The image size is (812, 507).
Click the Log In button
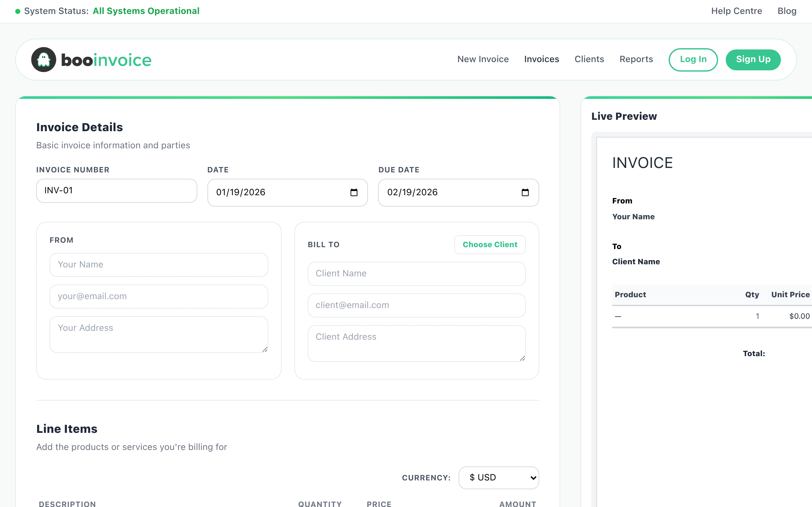pos(693,59)
